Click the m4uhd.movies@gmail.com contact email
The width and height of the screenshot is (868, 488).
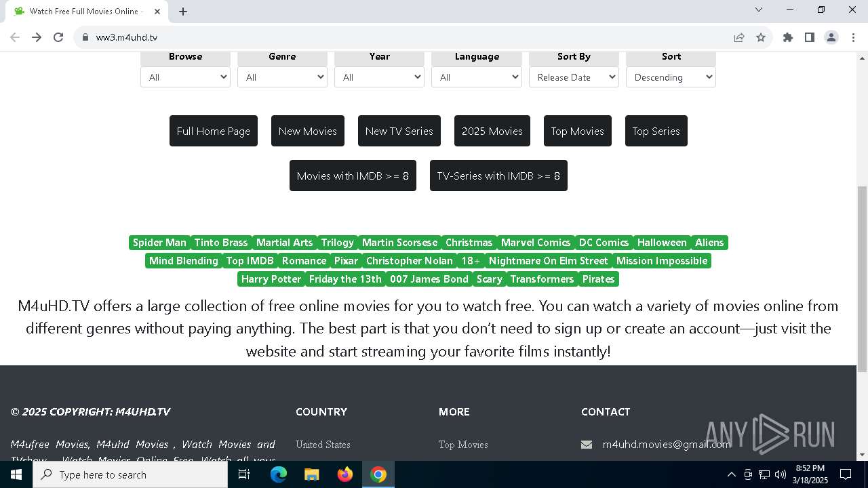(x=667, y=445)
